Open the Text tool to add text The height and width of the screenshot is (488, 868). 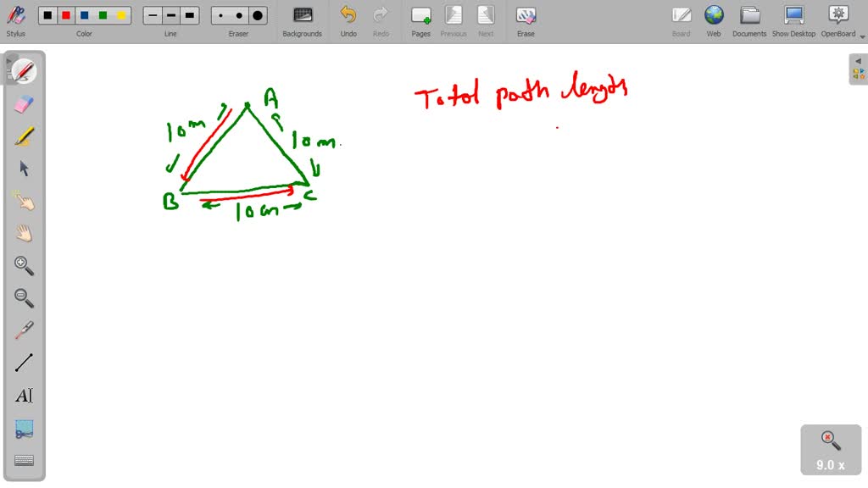tap(23, 394)
